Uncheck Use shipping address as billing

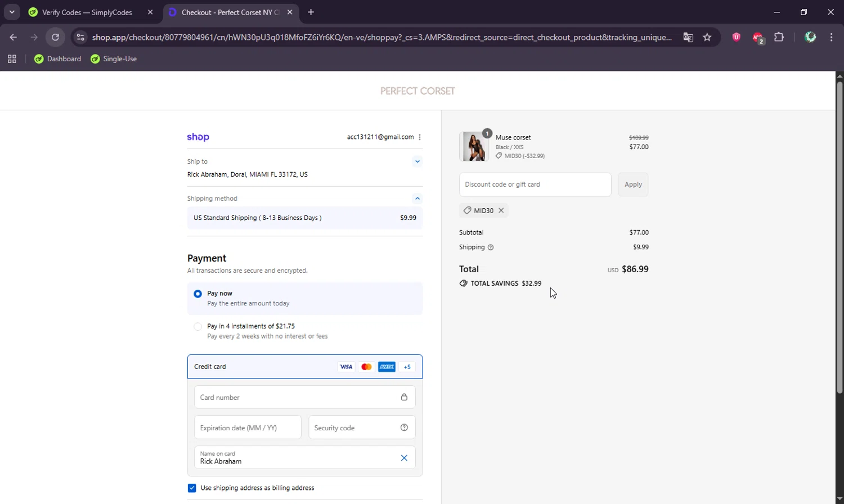pos(192,488)
